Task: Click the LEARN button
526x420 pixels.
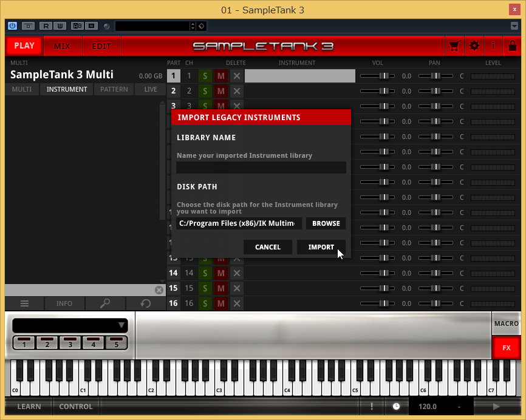Action: pyautogui.click(x=29, y=406)
